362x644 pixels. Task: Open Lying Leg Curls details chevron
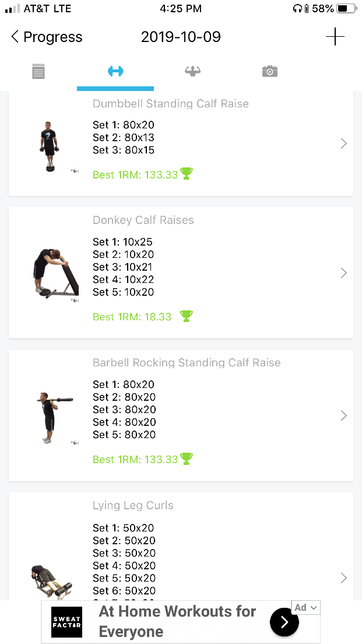coord(343,577)
